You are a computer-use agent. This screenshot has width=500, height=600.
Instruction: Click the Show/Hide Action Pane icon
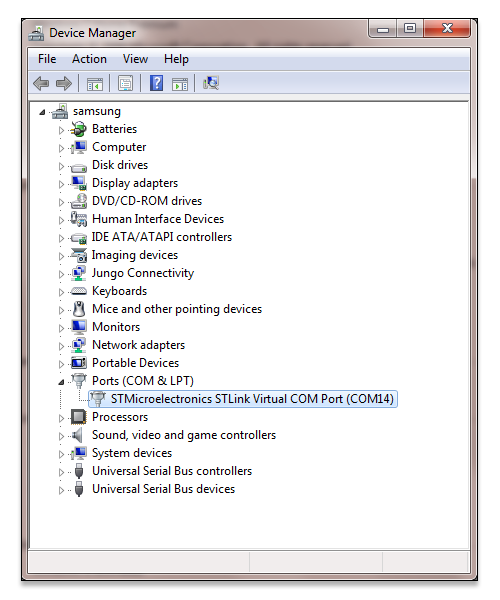pos(179,83)
